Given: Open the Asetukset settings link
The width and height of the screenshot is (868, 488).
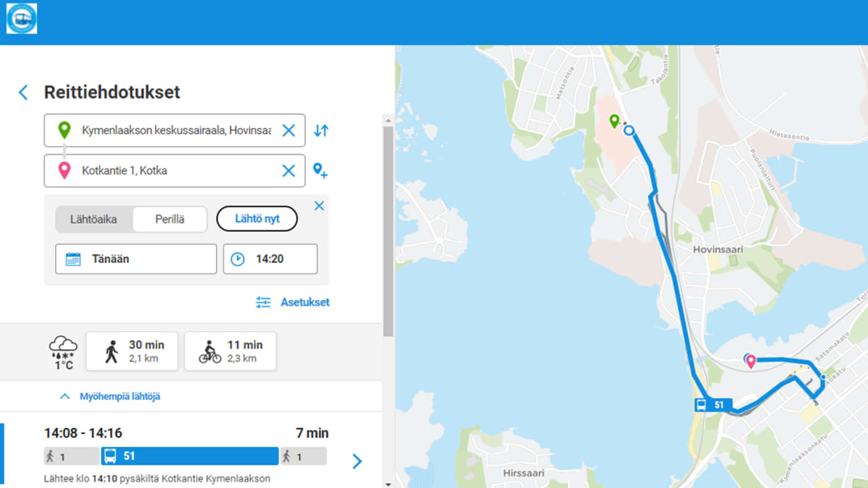Looking at the screenshot, I should 292,302.
